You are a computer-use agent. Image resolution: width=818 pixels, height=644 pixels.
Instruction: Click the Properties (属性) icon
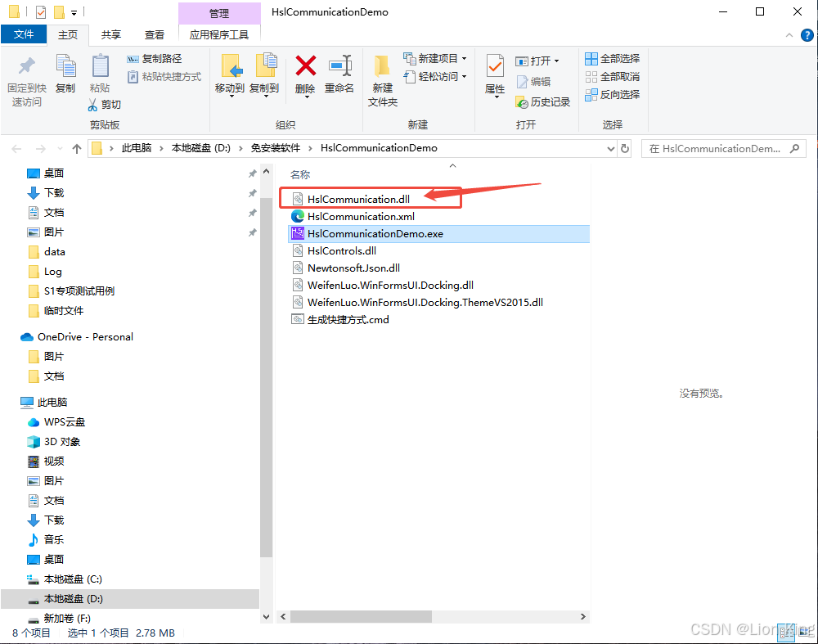point(495,67)
